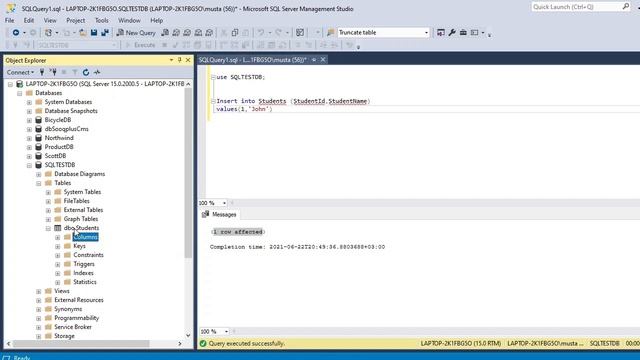
Task: Click the Save disk icon
Action: pyautogui.click(x=94, y=33)
